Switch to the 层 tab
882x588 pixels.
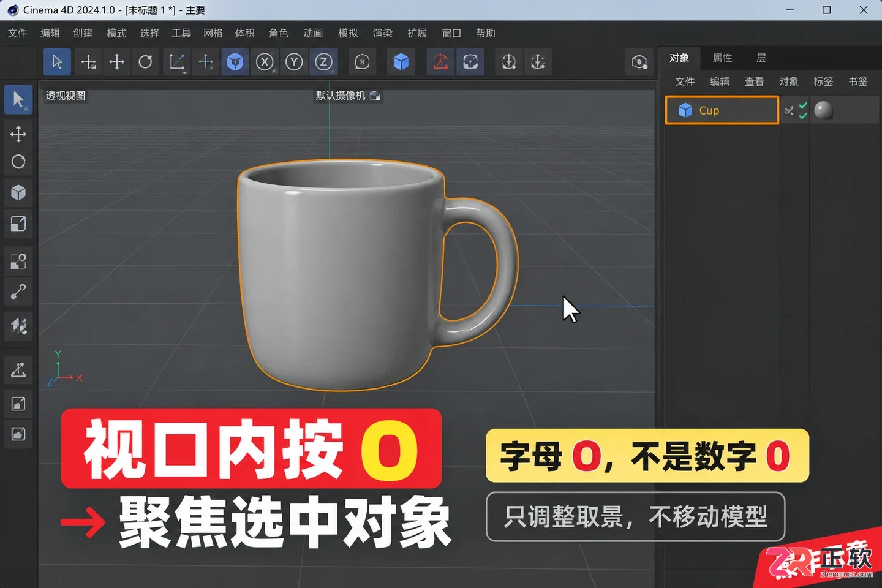point(761,58)
